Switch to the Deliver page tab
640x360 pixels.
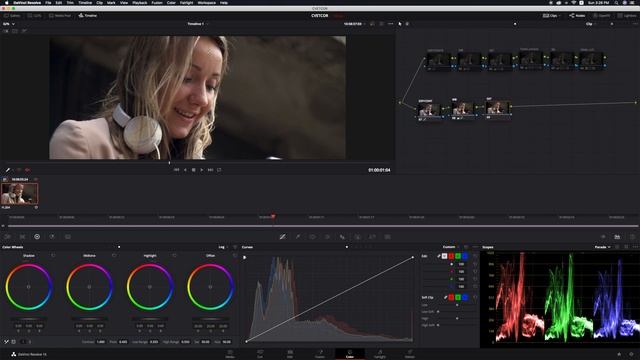coord(410,353)
